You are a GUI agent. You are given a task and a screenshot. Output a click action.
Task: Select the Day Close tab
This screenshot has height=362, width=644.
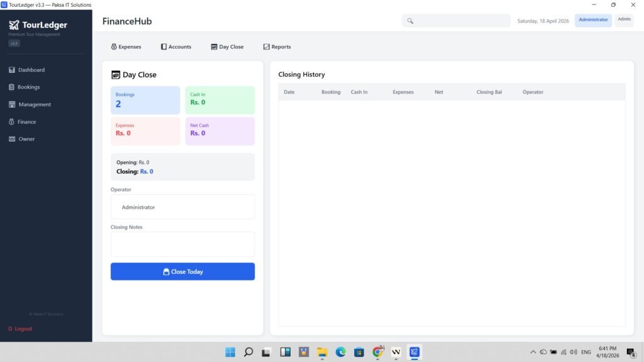point(227,47)
